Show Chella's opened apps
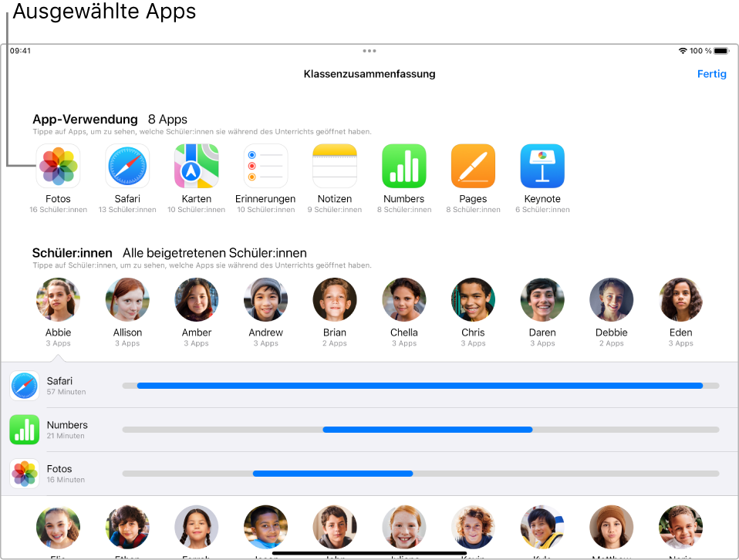 coord(404,300)
